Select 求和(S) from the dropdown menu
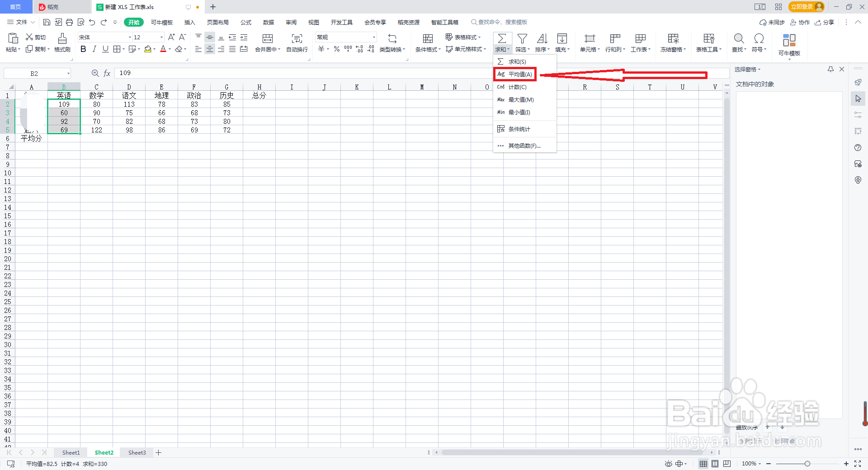Viewport: 868px width, 470px height. coord(524,61)
